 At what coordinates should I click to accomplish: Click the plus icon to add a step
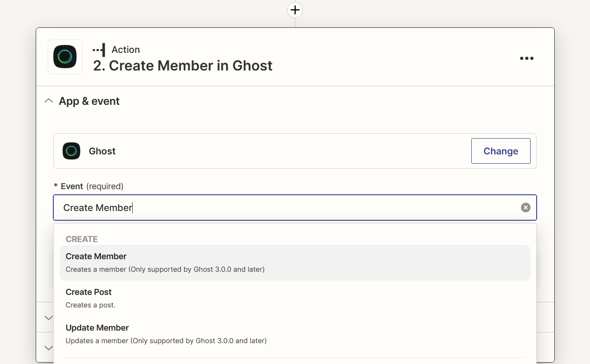coord(295,10)
